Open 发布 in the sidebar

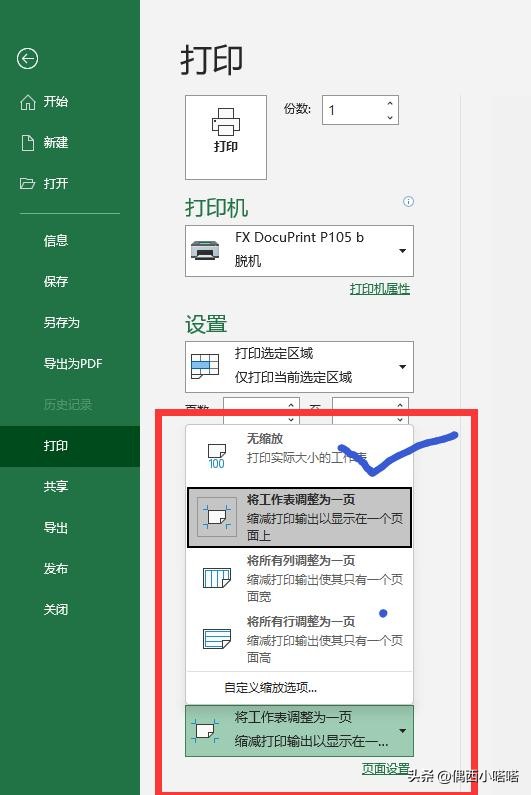click(x=70, y=569)
